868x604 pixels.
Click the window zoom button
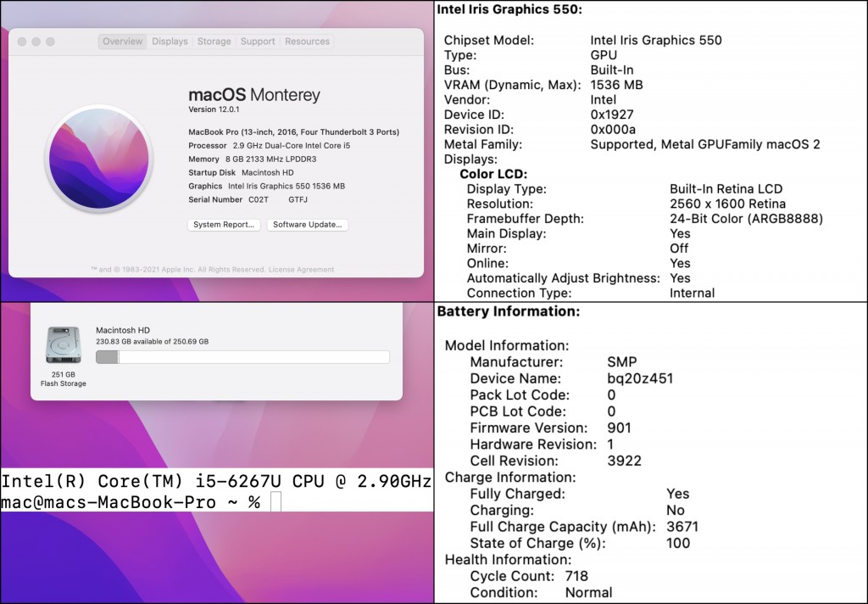[50, 42]
